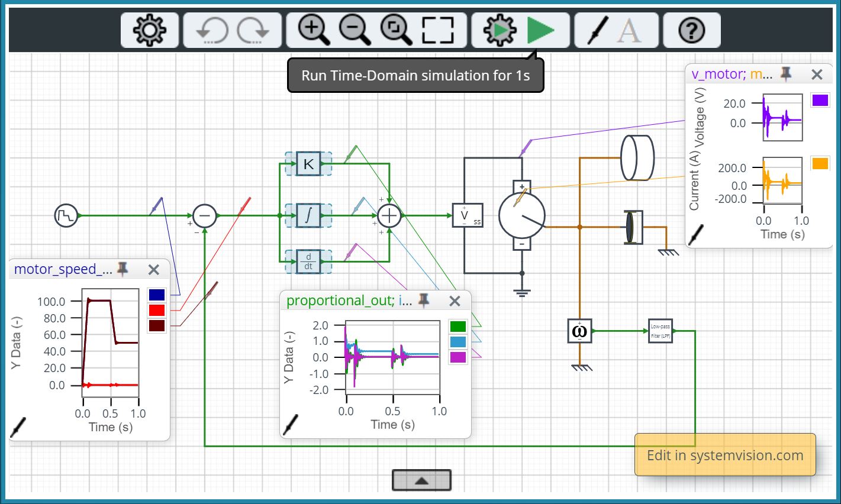Viewport: 841px width, 504px height.
Task: Click the zoom to area magnifier
Action: [395, 30]
